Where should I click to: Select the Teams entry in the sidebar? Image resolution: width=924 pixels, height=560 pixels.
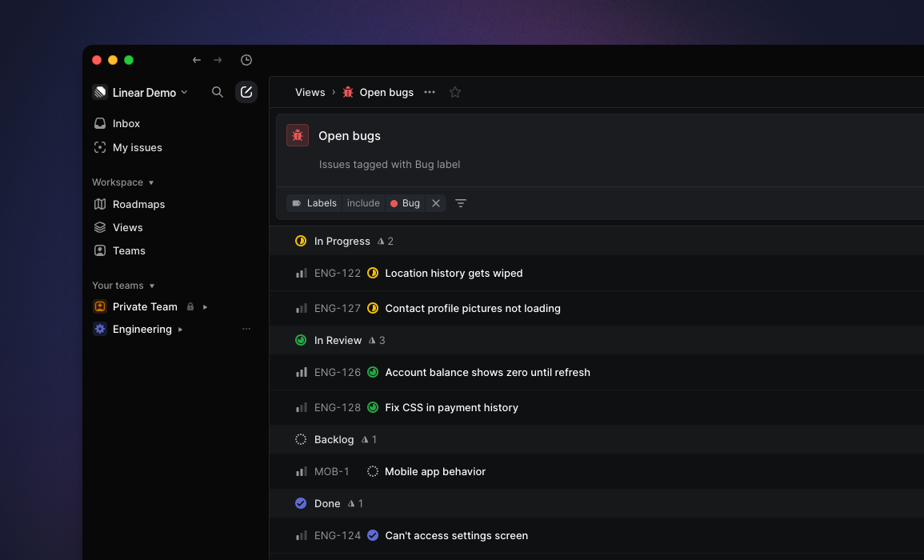pos(130,250)
